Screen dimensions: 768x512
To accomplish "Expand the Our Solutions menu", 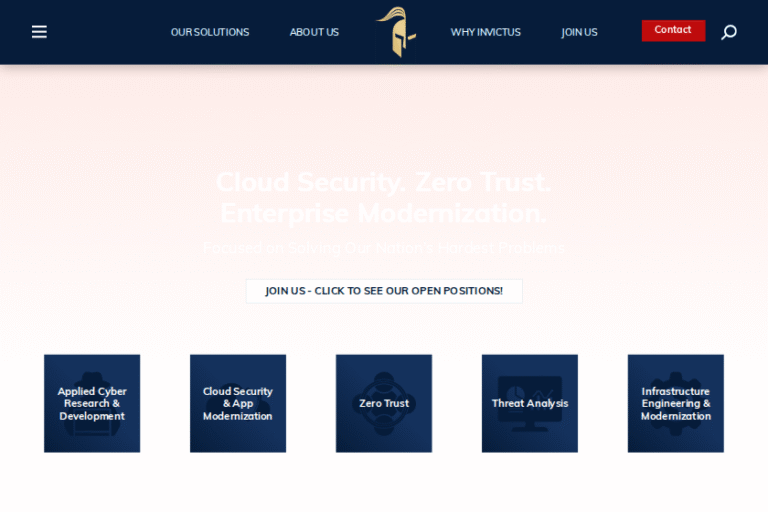I will [x=210, y=32].
